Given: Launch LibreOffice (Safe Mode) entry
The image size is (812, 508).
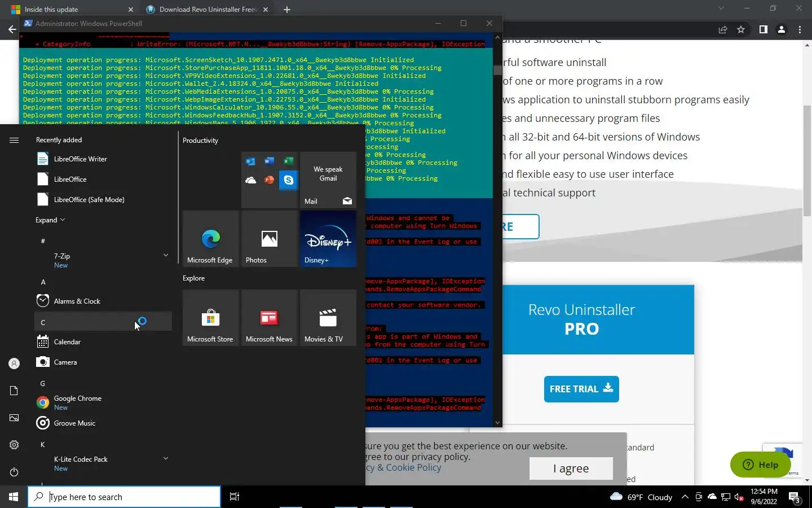Looking at the screenshot, I should click(103, 200).
